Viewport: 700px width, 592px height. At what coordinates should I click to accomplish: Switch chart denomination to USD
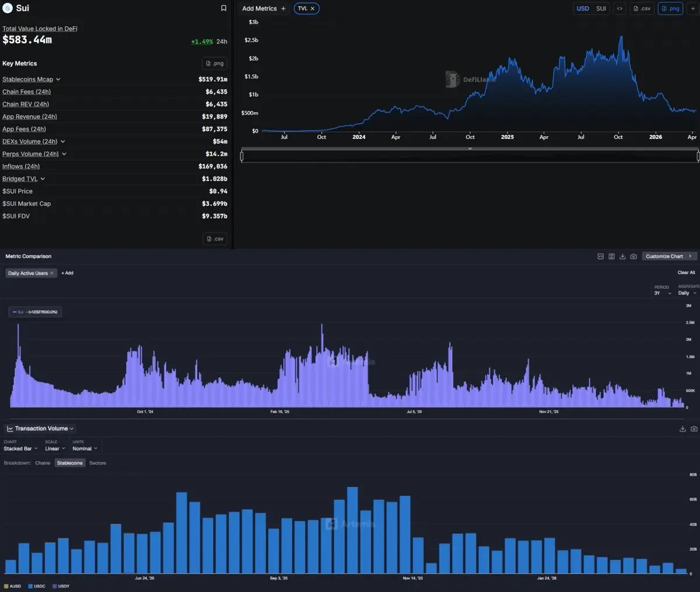(x=583, y=9)
